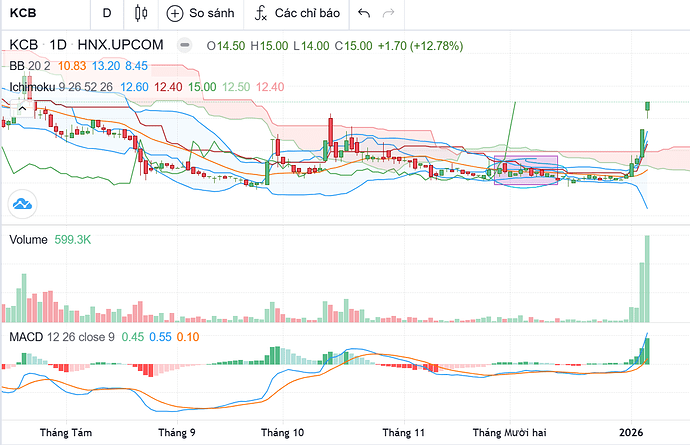
Task: Open Các chỉ báo indicators menu
Action: pos(297,13)
